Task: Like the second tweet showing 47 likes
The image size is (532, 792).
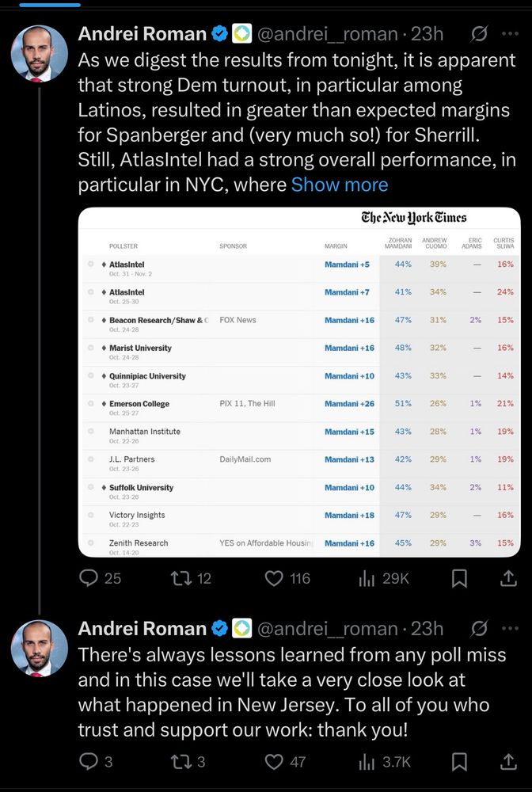Action: [287, 762]
